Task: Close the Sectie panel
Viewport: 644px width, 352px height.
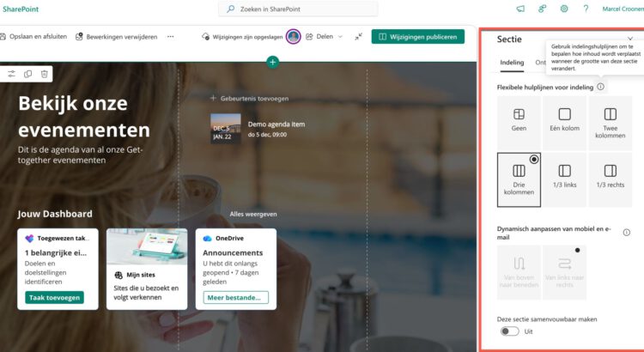Action: tap(630, 39)
